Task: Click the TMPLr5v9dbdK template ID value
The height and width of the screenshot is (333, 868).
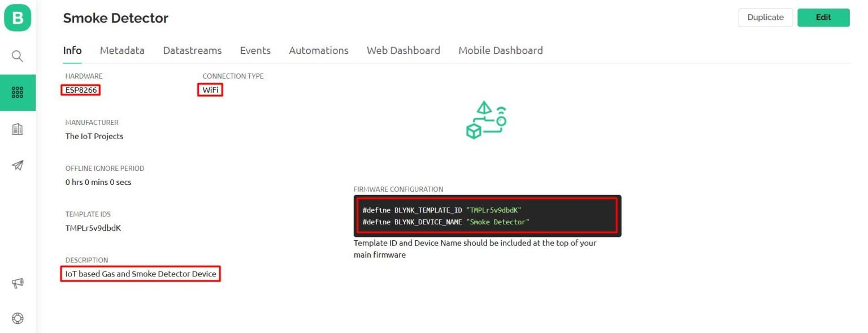Action: point(93,228)
